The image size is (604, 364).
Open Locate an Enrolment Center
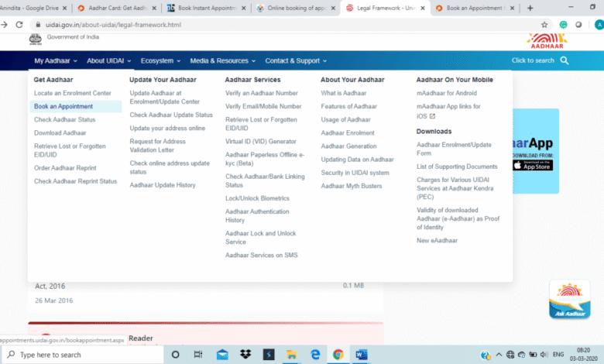[73, 93]
